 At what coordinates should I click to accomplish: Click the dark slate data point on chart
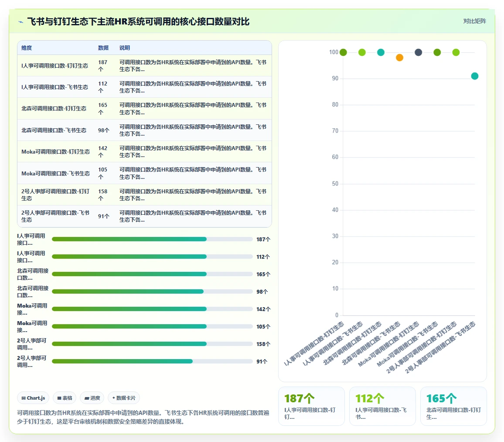coord(418,52)
